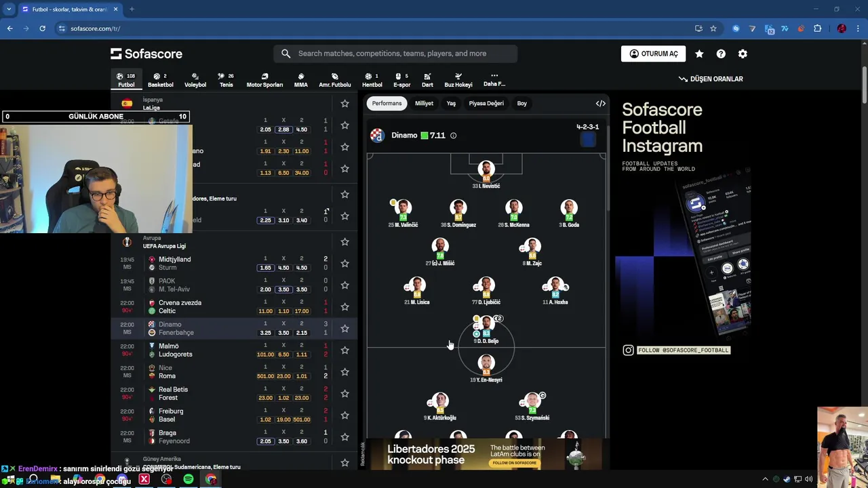Favorite the Midtjylland vs Sturm match
Viewport: 868px width, 488px height.
(344, 264)
